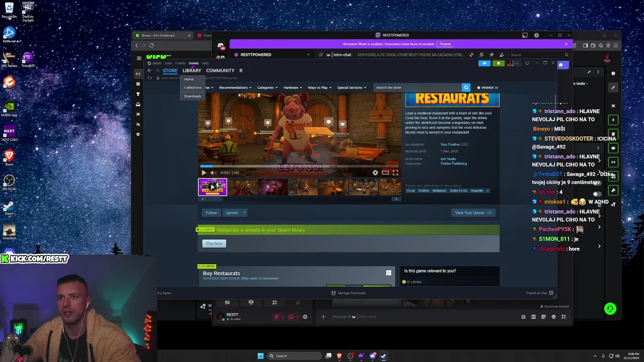The image size is (644, 362).
Task: Dismiss the Discord Streamer Mode banner
Action: [x=566, y=44]
